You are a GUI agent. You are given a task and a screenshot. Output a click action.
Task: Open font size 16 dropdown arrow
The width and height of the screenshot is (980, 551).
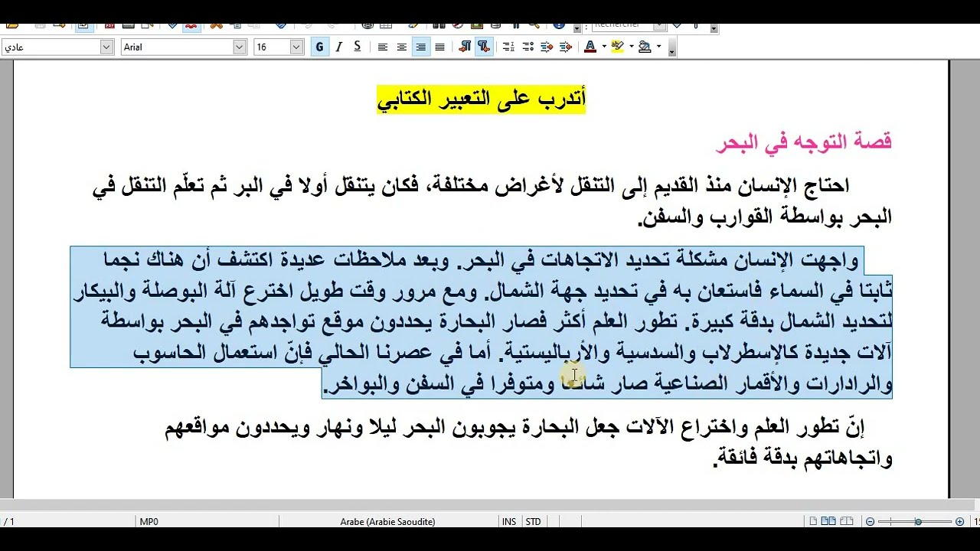296,47
